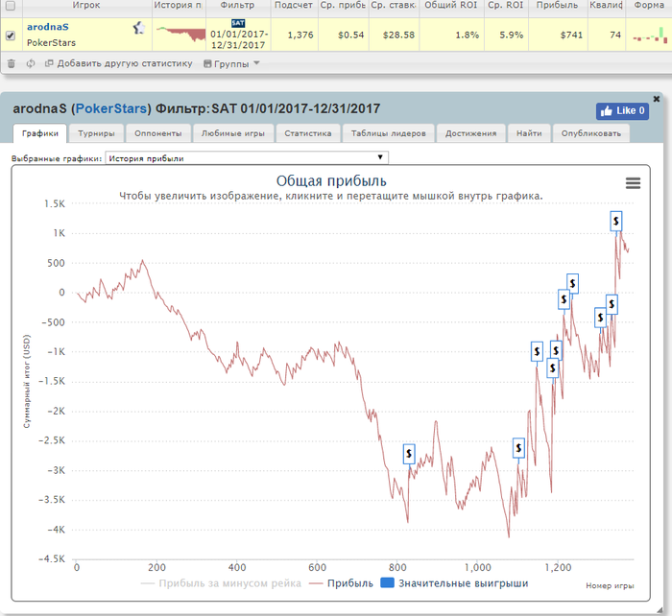
Task: Open the form mini chart
Action: [650, 36]
